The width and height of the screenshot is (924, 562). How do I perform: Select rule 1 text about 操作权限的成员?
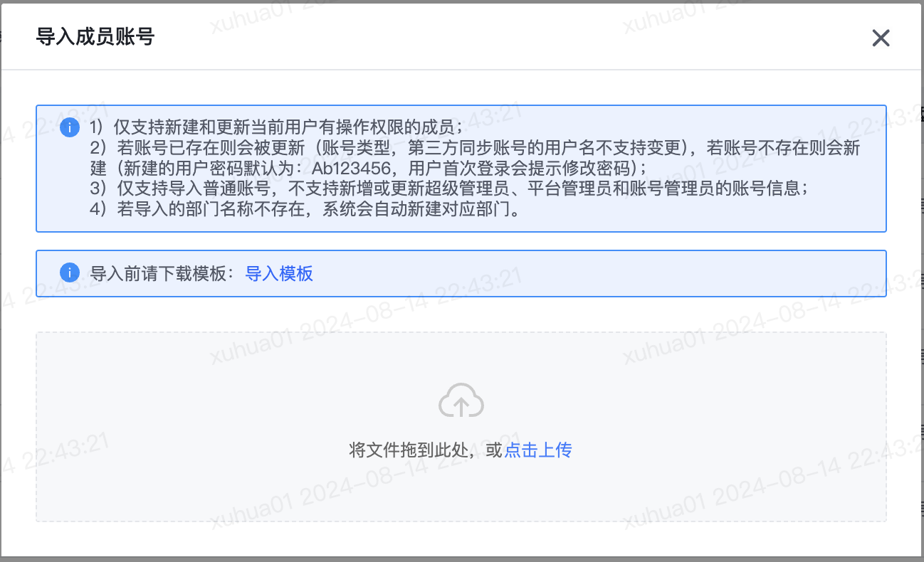276,128
